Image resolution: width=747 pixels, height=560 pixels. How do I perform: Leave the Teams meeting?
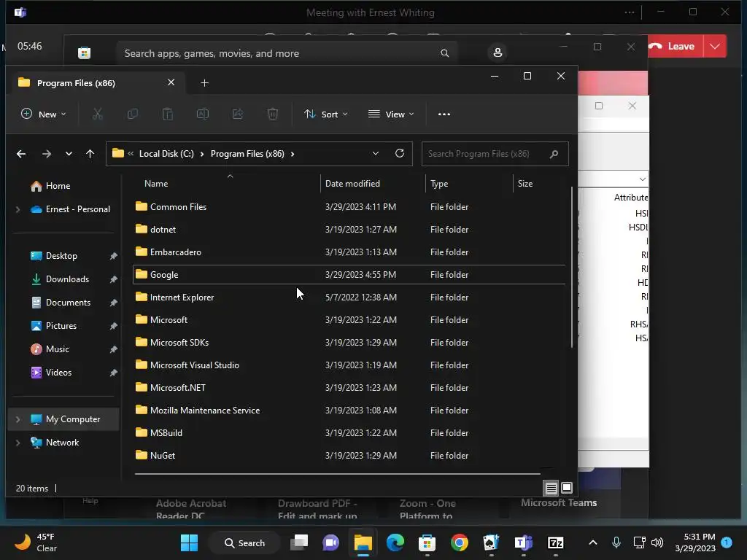[675, 46]
